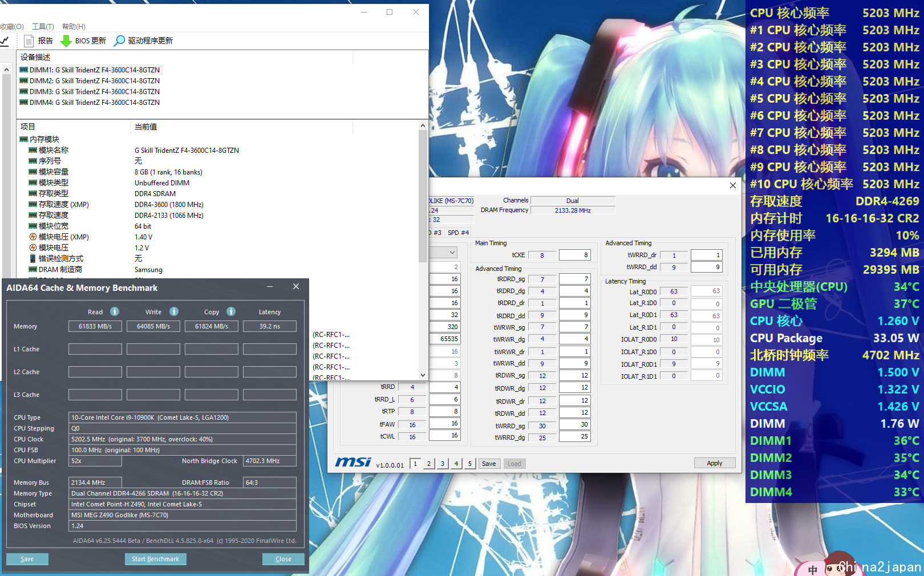Switch to the SPD #4 tab
The height and width of the screenshot is (576, 924).
(458, 233)
